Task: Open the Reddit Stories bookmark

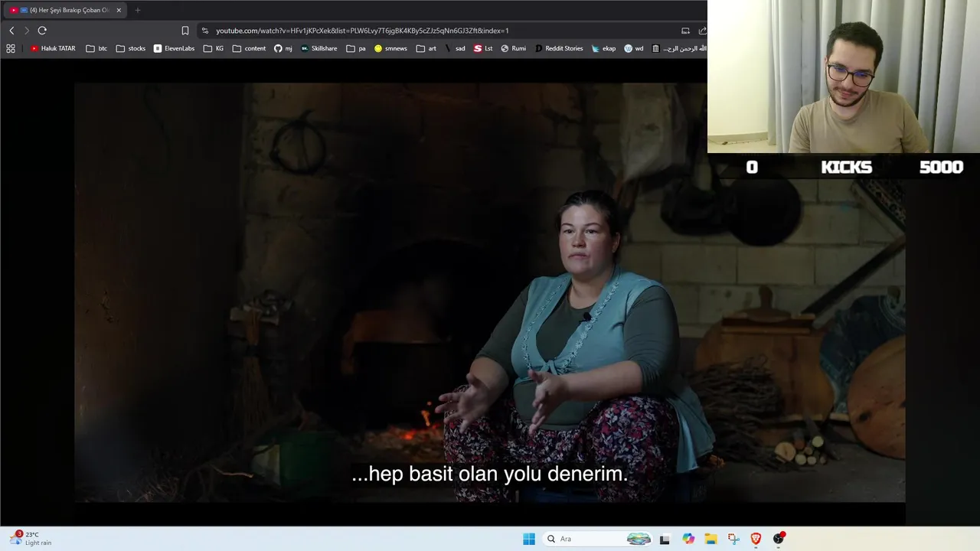Action: (559, 48)
